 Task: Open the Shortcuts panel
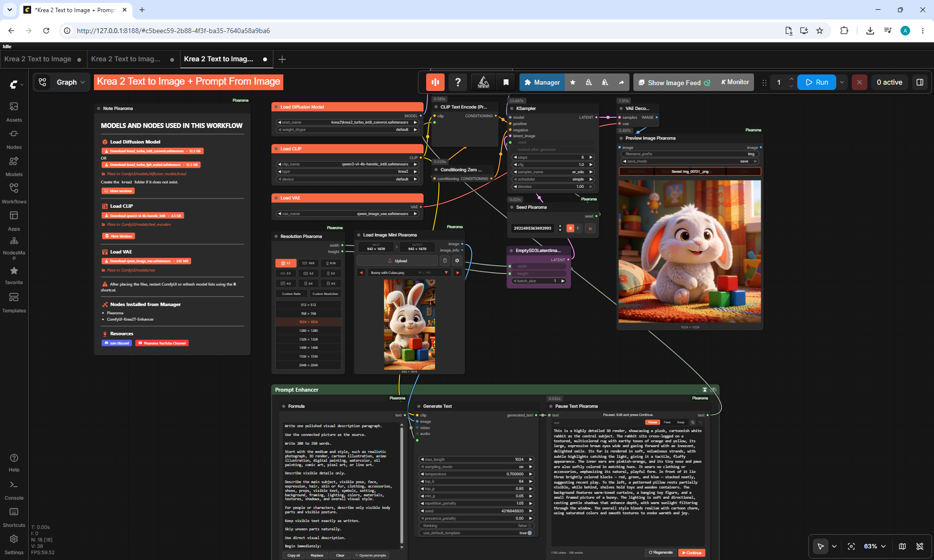[x=14, y=518]
